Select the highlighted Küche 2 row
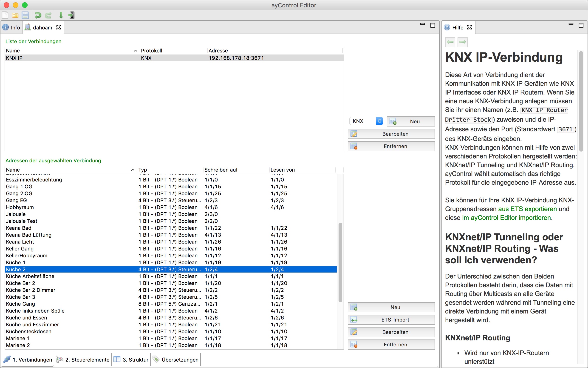Screen dimensions: 588x368 pyautogui.click(x=171, y=269)
